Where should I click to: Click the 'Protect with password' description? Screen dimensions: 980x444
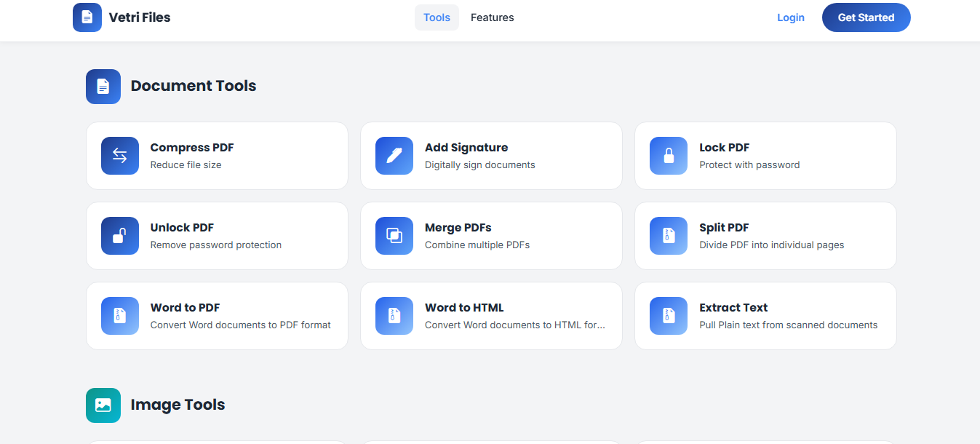(x=749, y=165)
